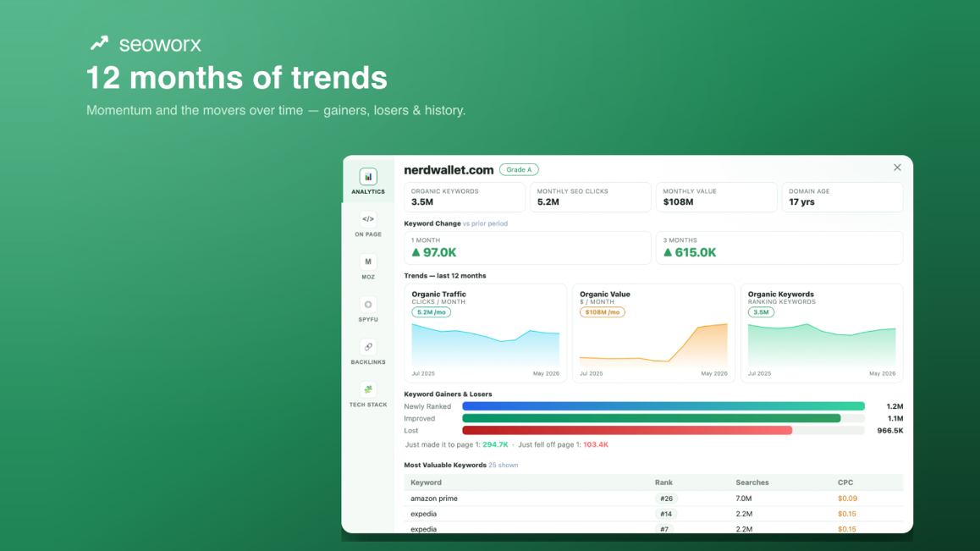Viewport: 980px width, 551px height.
Task: Close the nerdwallet.com panel
Action: coord(897,168)
